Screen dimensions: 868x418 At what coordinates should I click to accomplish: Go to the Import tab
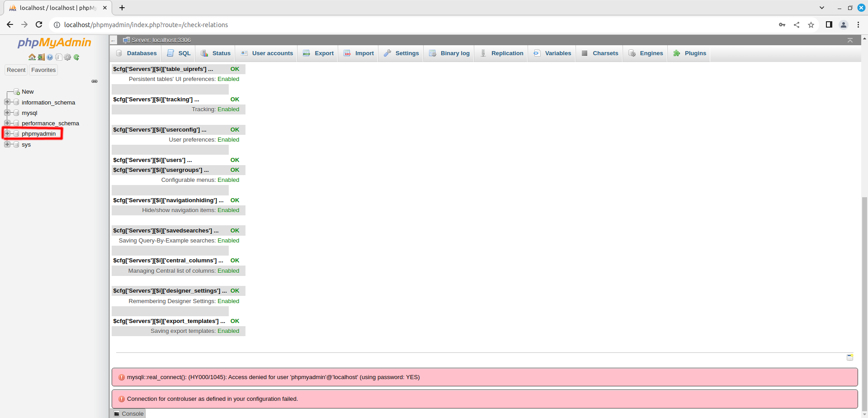tap(359, 53)
